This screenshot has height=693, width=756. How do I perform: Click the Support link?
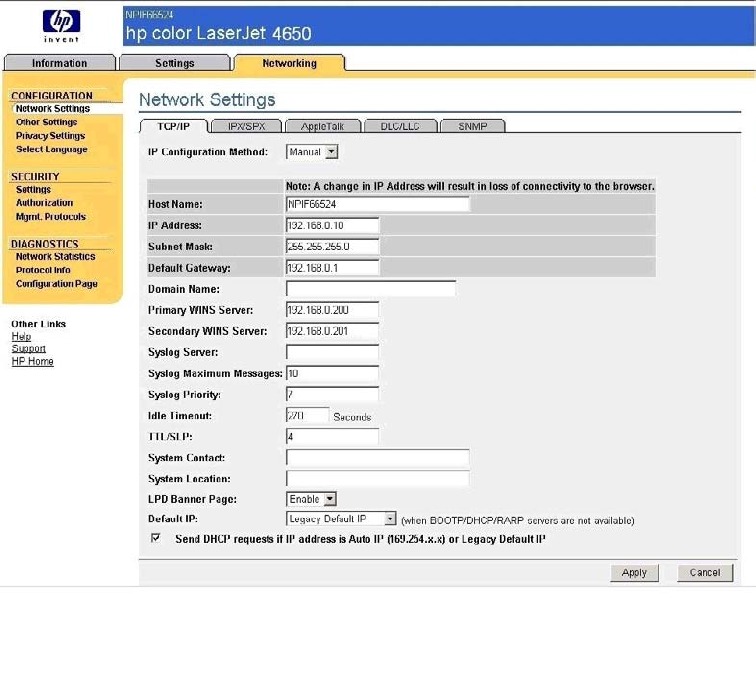click(28, 348)
